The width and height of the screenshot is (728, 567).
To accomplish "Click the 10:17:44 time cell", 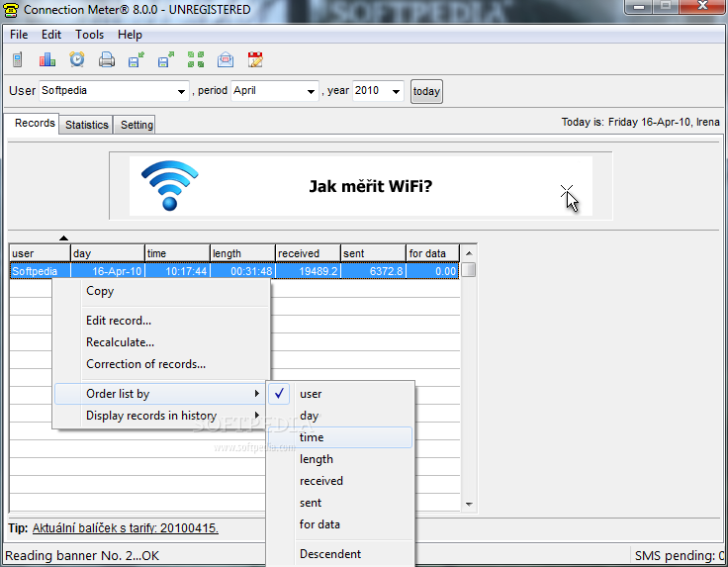I will tap(177, 271).
